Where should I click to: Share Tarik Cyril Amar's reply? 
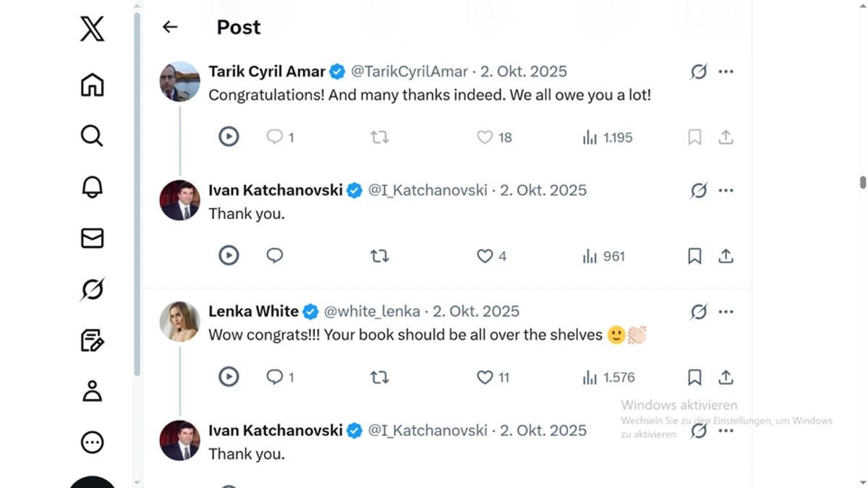(726, 137)
